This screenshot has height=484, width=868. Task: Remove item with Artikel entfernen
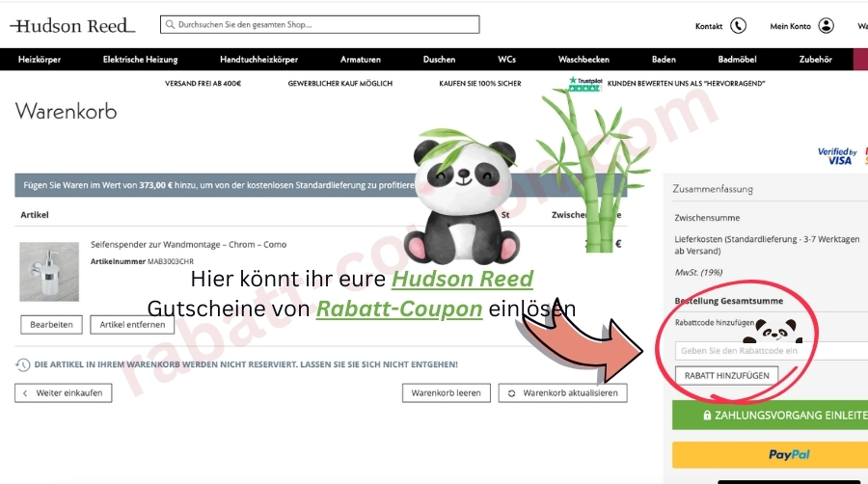[130, 325]
